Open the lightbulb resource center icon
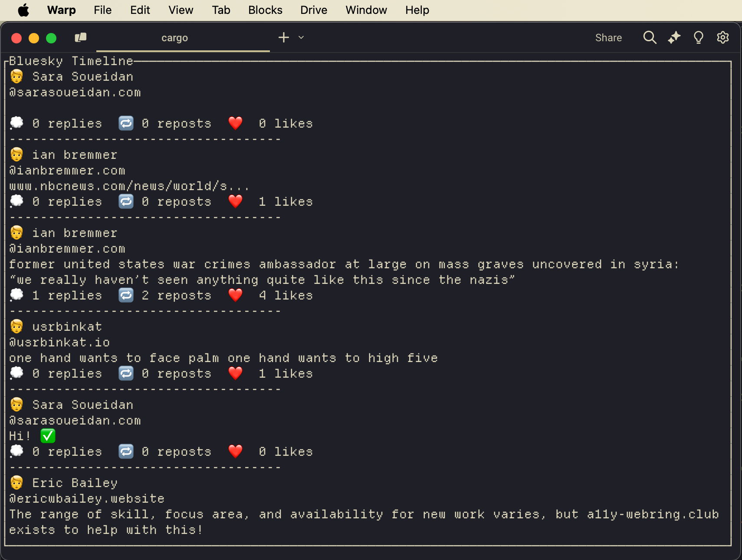 (698, 38)
